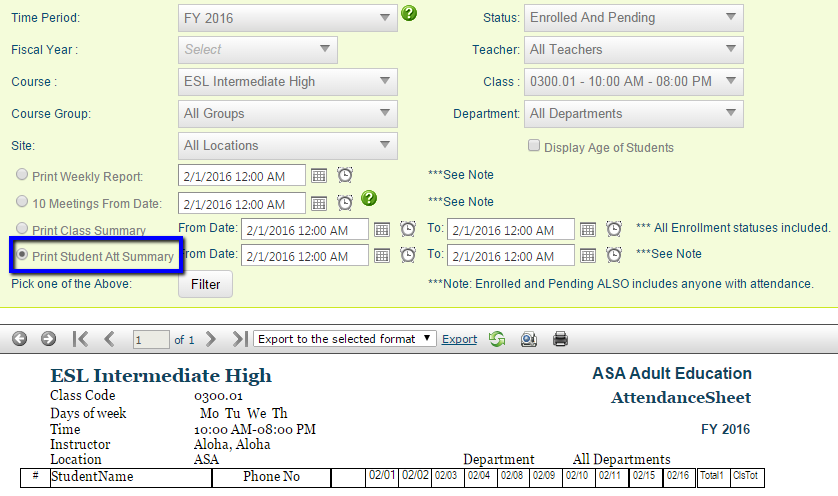This screenshot has width=838, height=496.
Task: Open time picker for 10 Meetings From Date
Action: 345,202
